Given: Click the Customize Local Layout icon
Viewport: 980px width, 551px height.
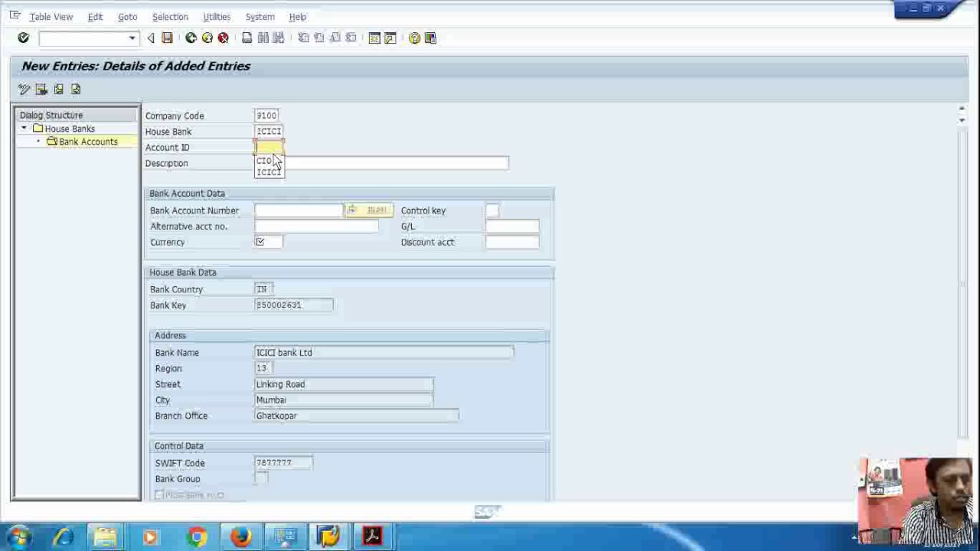Looking at the screenshot, I should click(x=430, y=37).
